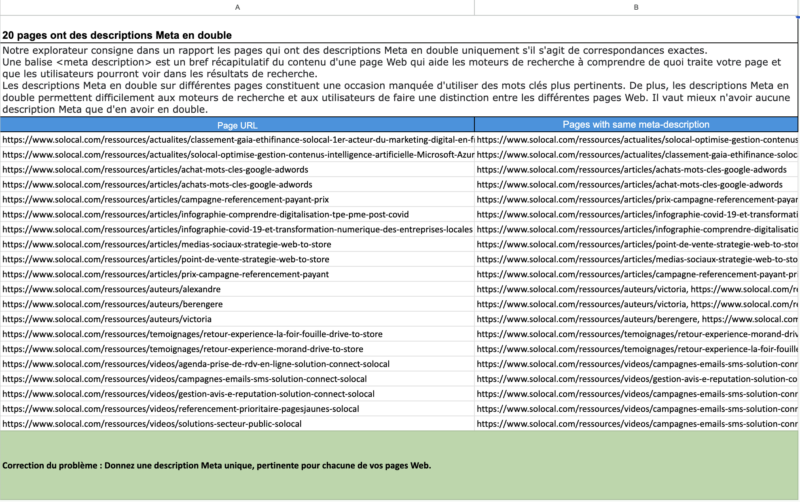Select column B header
This screenshot has height=502, width=800.
pos(636,7)
